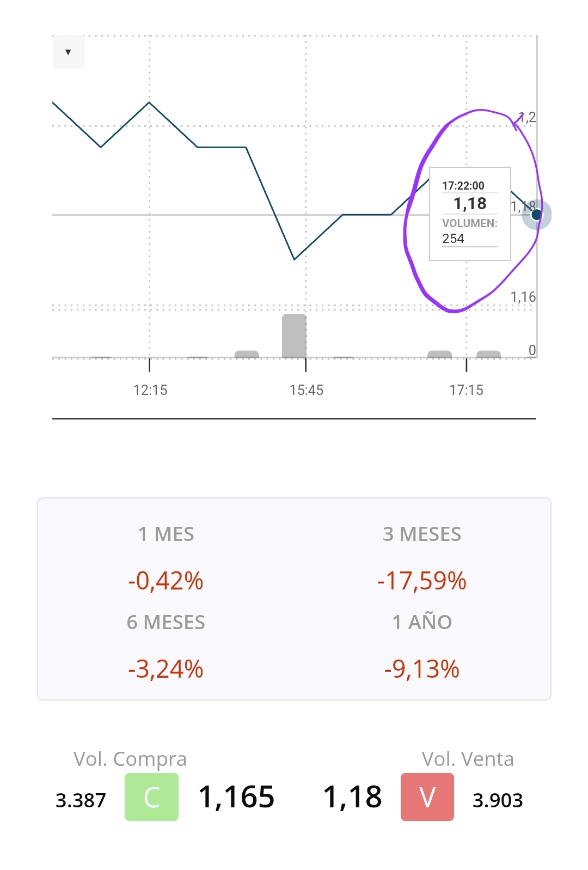Click the 1,16 price axis label
Screen dimensions: 588x870
tap(523, 297)
